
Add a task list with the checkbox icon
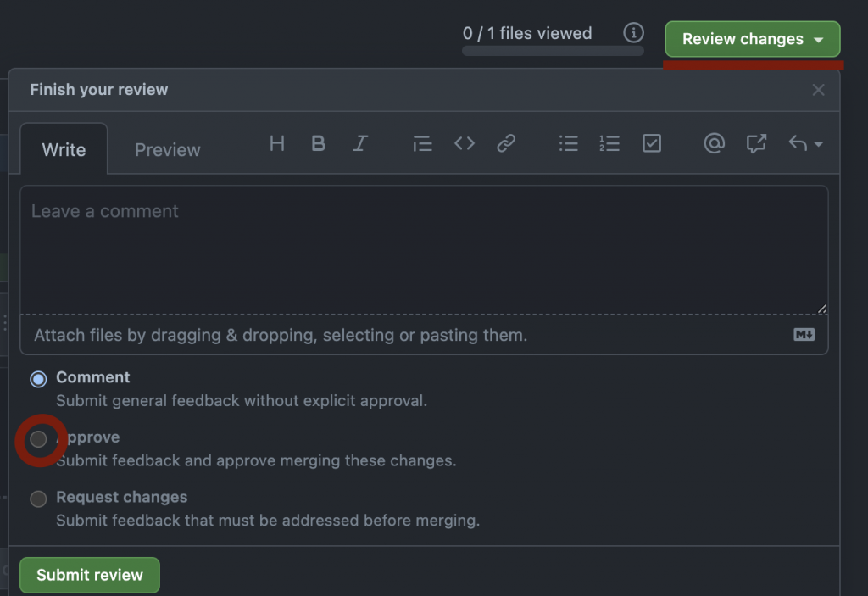tap(652, 143)
